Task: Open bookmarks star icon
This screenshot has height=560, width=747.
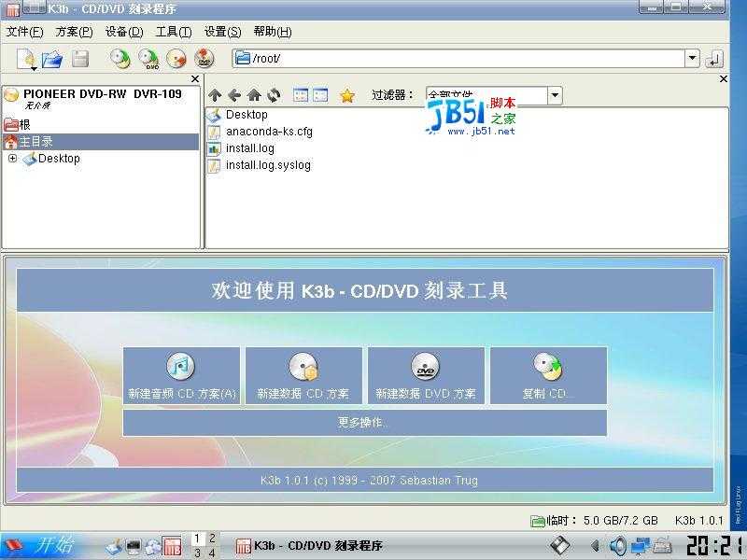Action: [x=347, y=96]
